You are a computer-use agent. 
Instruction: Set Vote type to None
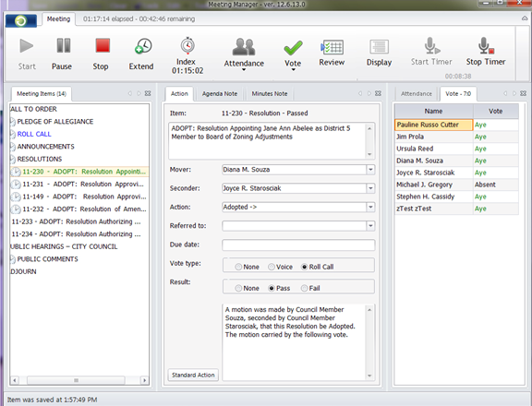(x=238, y=267)
